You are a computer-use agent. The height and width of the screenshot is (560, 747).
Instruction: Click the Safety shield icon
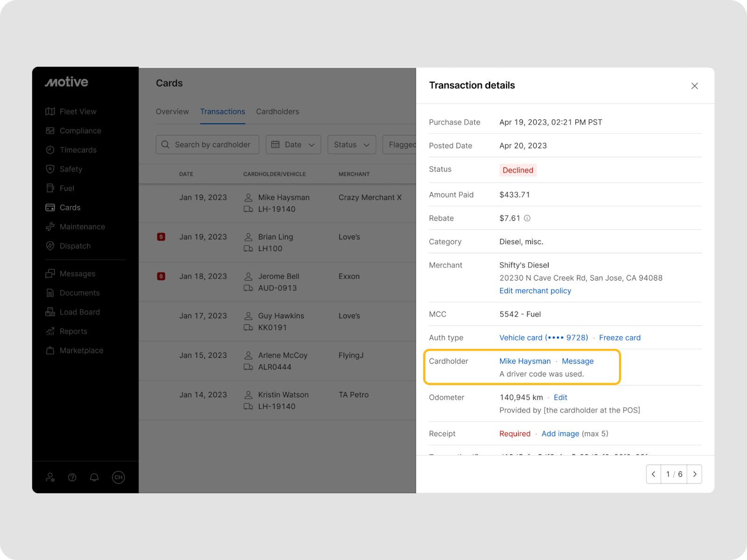coord(50,169)
